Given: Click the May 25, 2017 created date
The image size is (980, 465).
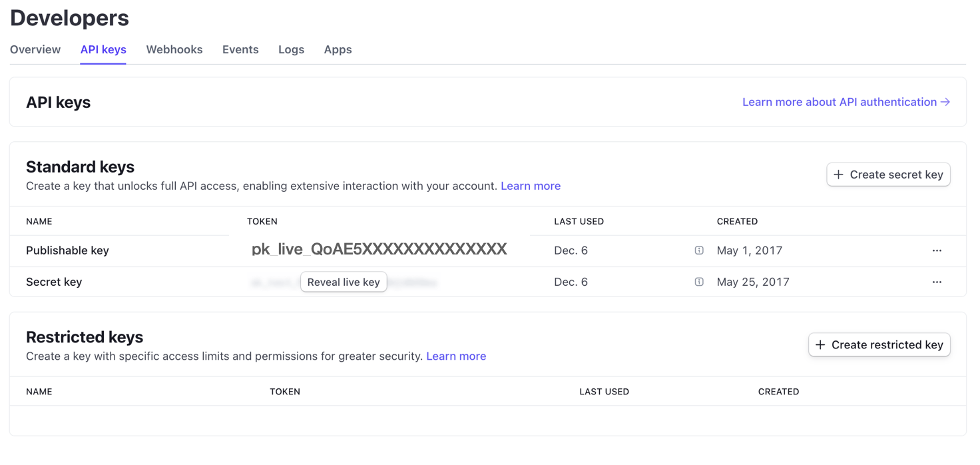Looking at the screenshot, I should click(x=752, y=282).
